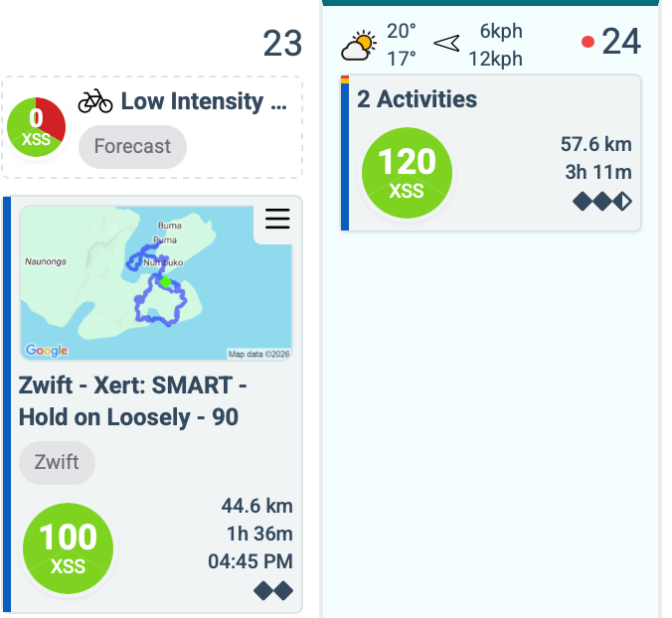
Task: Expand the 2 Activities card
Action: (418, 99)
